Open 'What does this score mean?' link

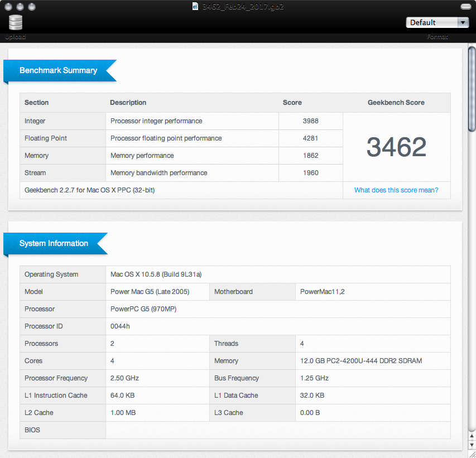396,190
